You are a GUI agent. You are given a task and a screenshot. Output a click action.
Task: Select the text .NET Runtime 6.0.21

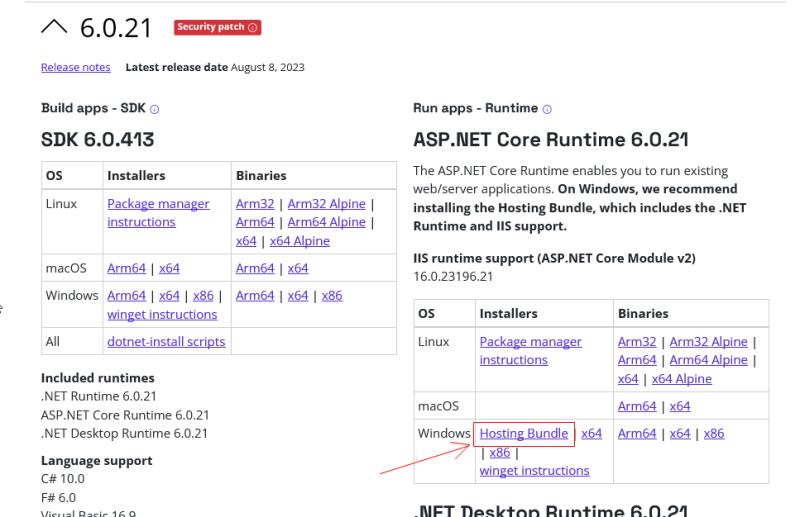click(x=98, y=396)
